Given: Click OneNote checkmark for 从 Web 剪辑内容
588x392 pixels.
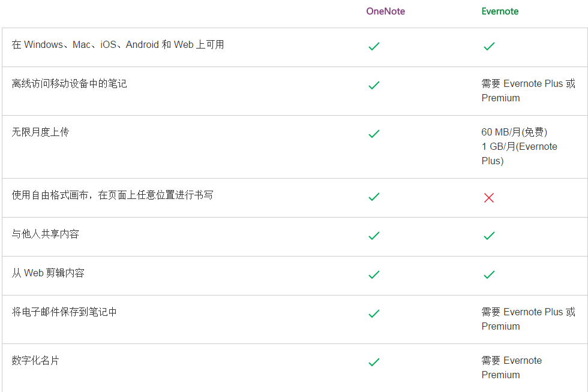Looking at the screenshot, I should click(374, 275).
